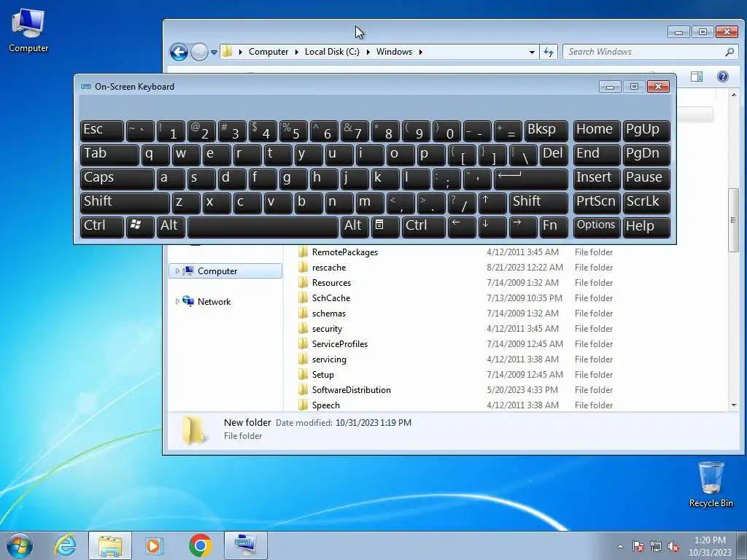Select Computer in the address breadcrumb
Image resolution: width=747 pixels, height=560 pixels.
click(268, 52)
